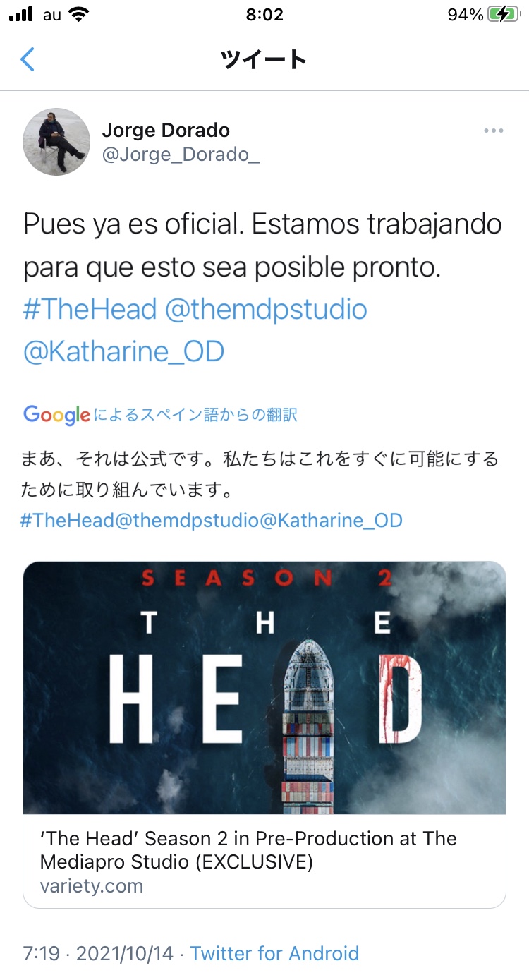Viewport: 529px width, 980px height.
Task: Open the three-dot tweet options menu
Action: pyautogui.click(x=493, y=131)
